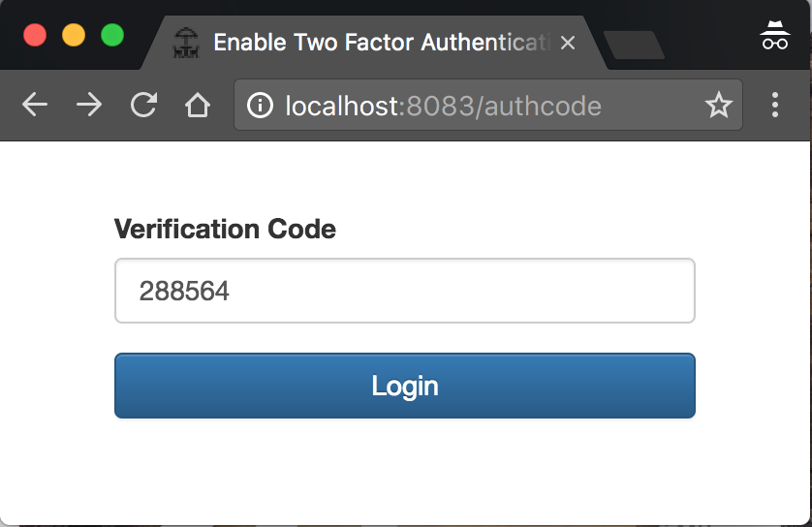812x527 pixels.
Task: Open the browser home page
Action: click(198, 106)
